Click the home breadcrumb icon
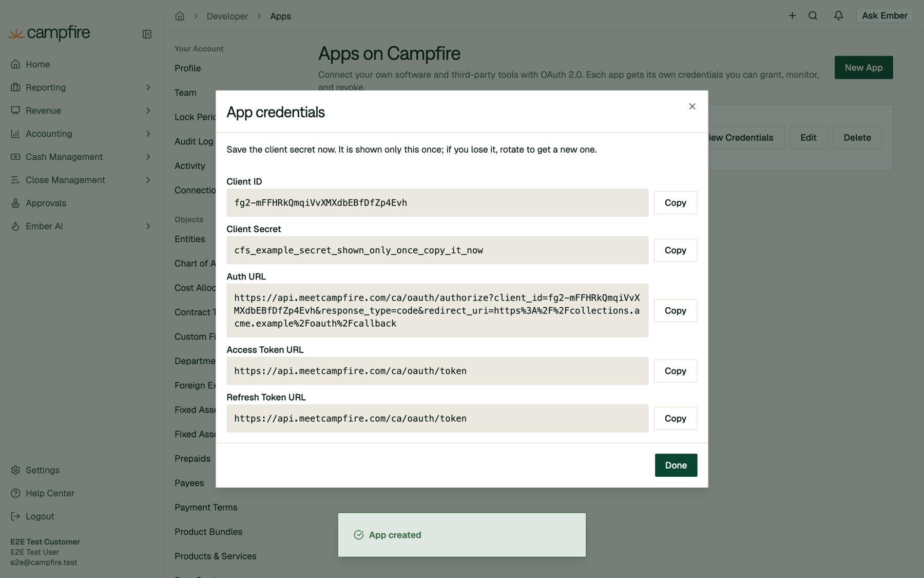 tap(180, 16)
